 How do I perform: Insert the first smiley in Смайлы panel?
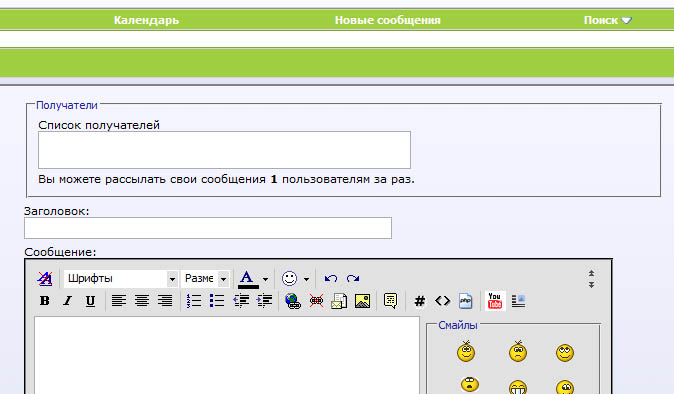click(466, 351)
